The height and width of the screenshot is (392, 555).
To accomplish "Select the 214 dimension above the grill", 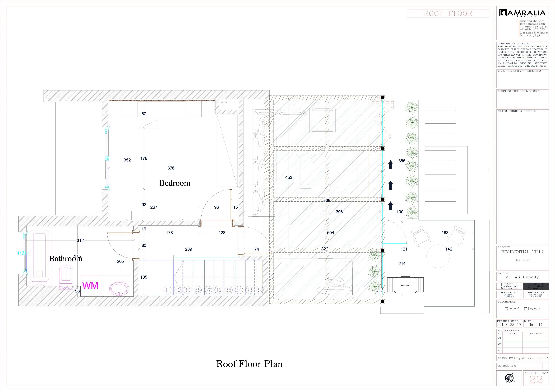I will (402, 264).
